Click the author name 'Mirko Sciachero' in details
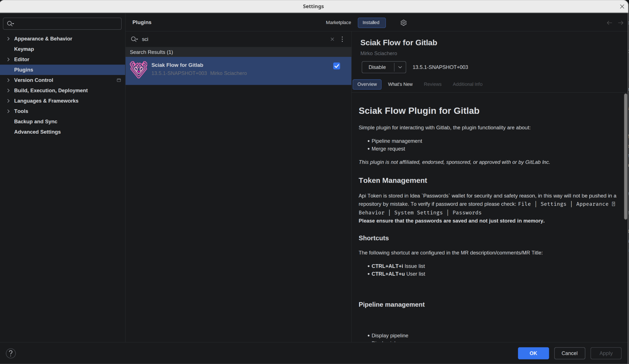Screen dimensions: 629x364 click(x=378, y=53)
